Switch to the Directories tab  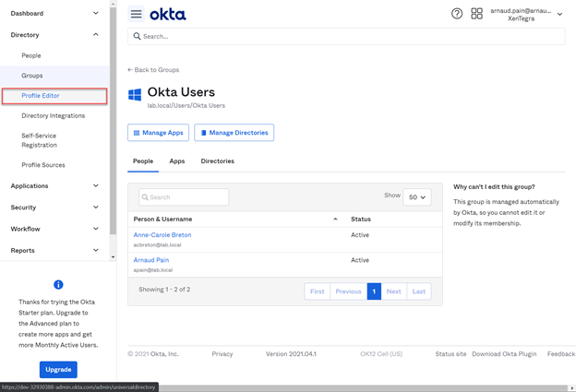pos(217,161)
